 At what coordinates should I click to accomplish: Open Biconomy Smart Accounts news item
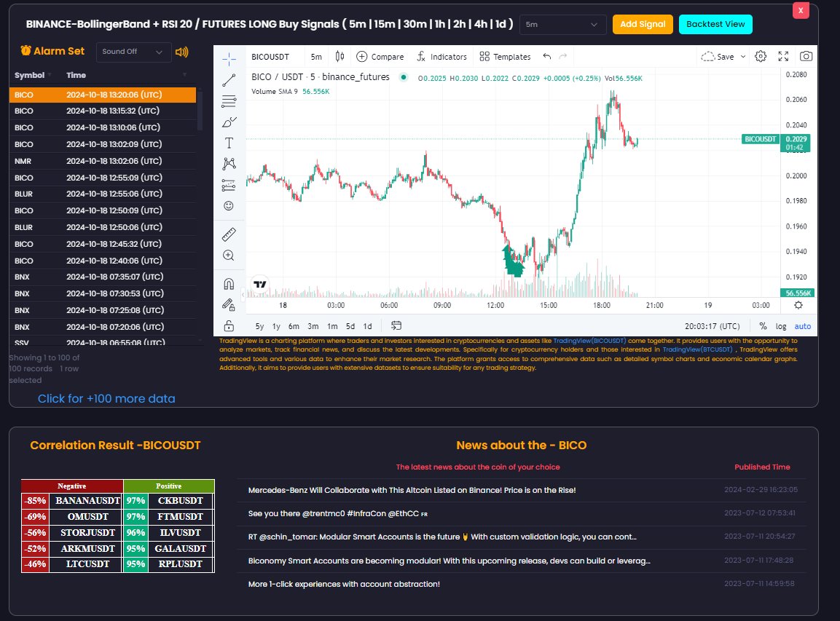(x=449, y=561)
